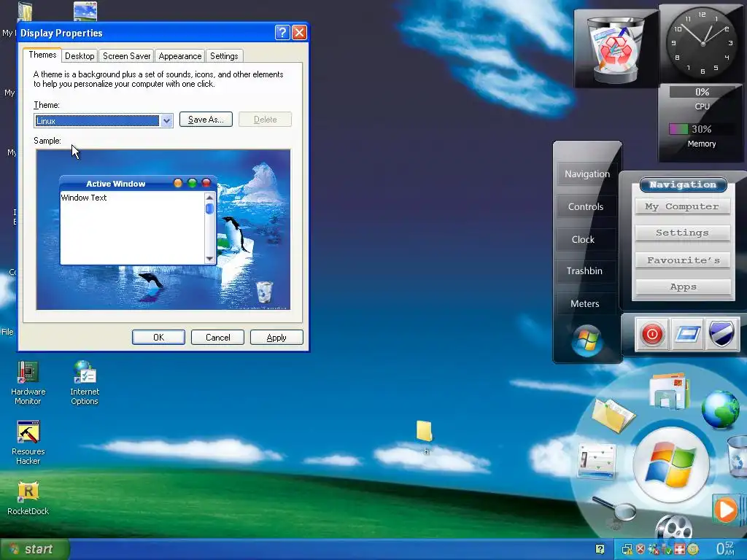The image size is (747, 560).
Task: Launch the Resoures Hacker desktop shortcut
Action: click(x=28, y=443)
